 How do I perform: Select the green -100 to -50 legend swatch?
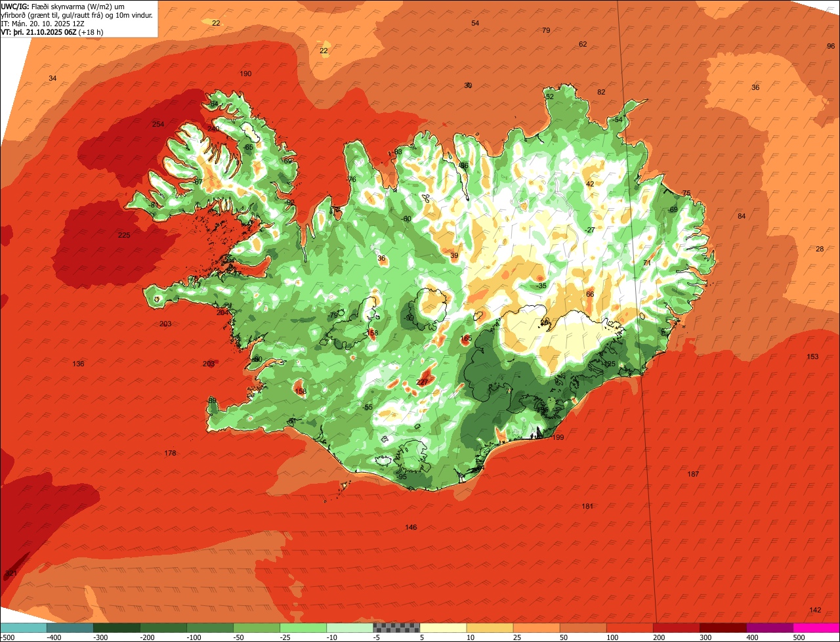[210, 628]
